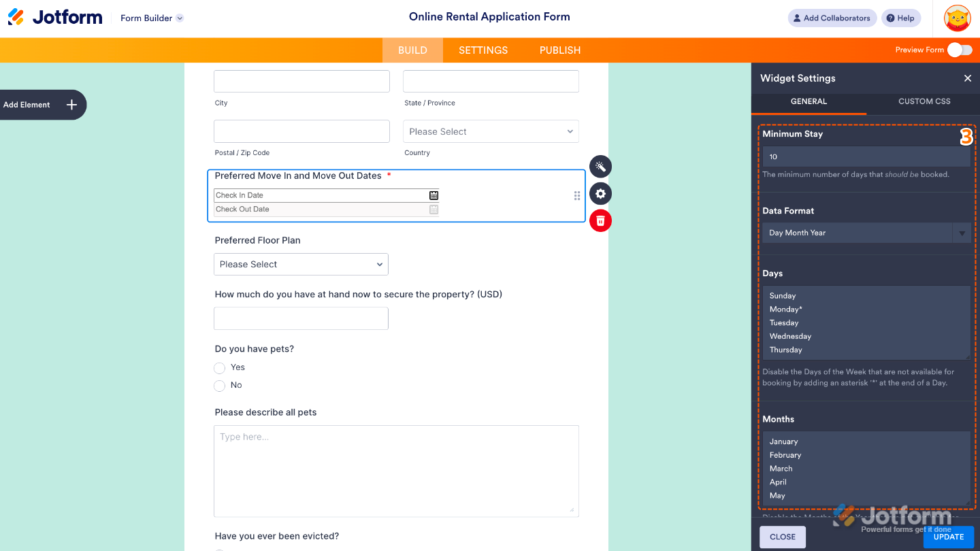
Task: Select the magic wand widget wizard icon
Action: [x=600, y=166]
